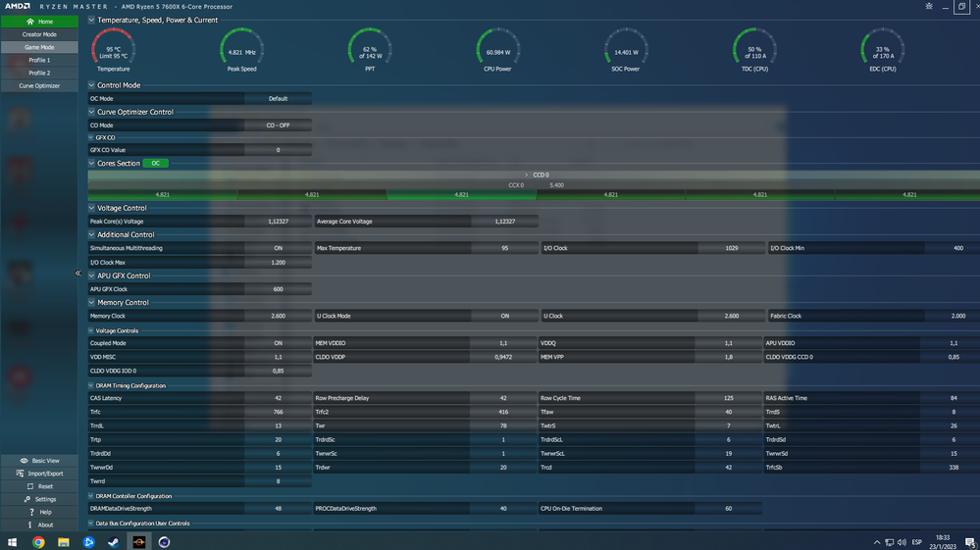The width and height of the screenshot is (980, 550).
Task: Select Game Mode profile
Action: (39, 47)
